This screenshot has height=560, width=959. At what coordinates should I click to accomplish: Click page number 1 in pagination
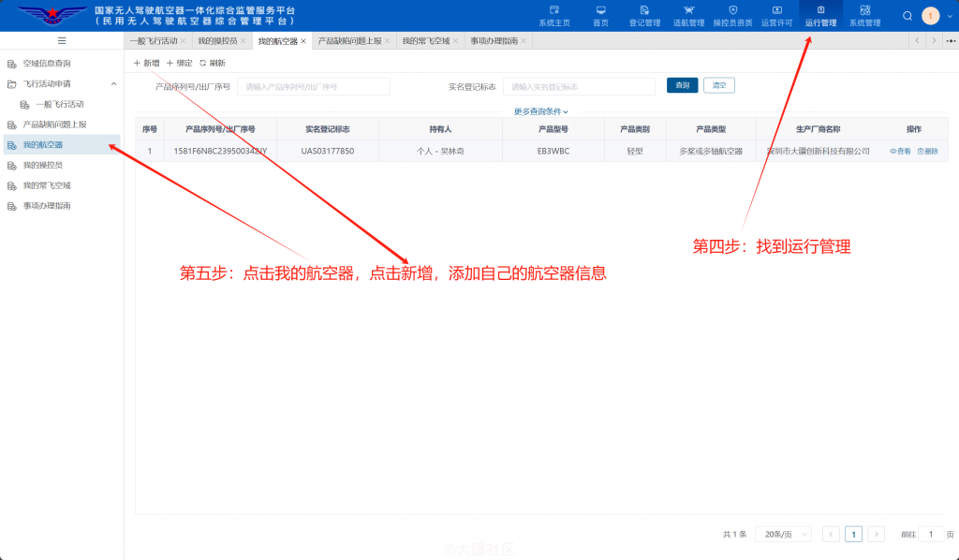point(853,533)
